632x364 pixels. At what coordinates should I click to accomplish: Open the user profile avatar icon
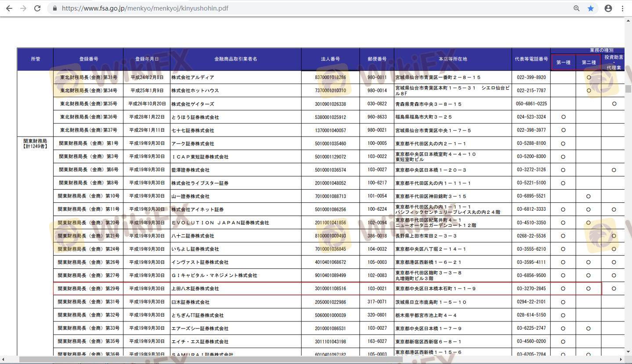(x=608, y=8)
